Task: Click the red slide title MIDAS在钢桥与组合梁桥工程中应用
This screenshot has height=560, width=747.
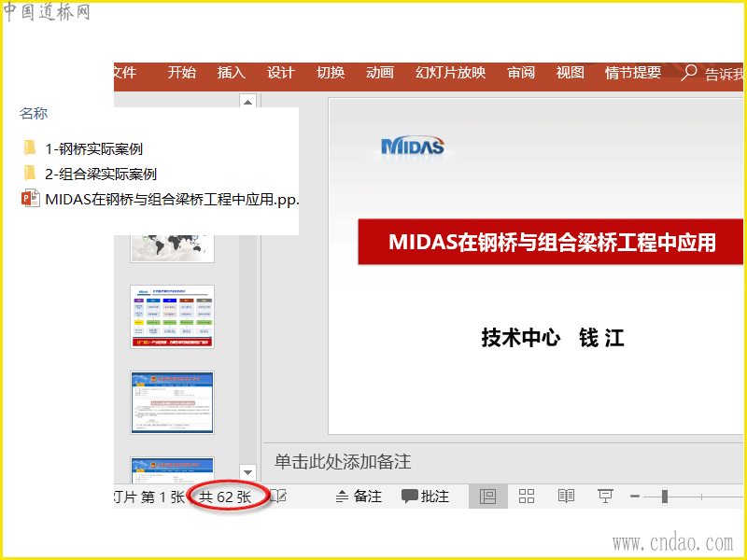Action: 552,242
